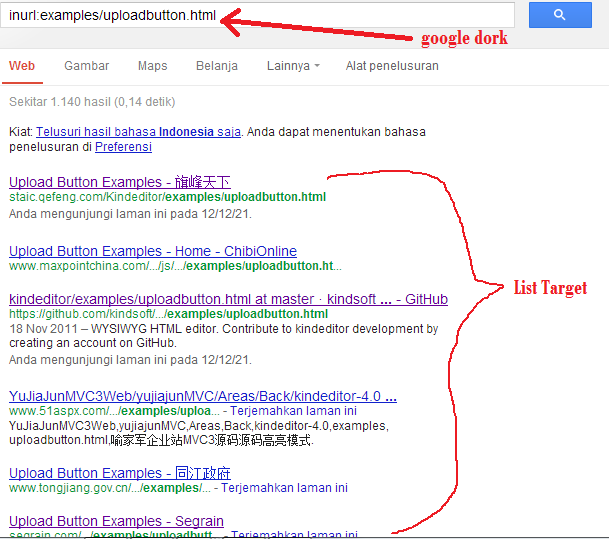
Task: Click the staic.qefeng.com result URL
Action: (x=167, y=197)
